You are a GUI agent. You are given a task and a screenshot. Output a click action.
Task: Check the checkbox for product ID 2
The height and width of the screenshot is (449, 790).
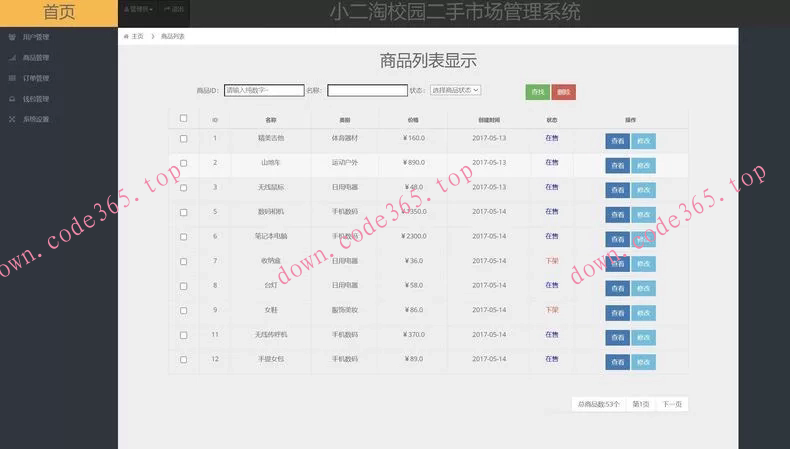[183, 163]
